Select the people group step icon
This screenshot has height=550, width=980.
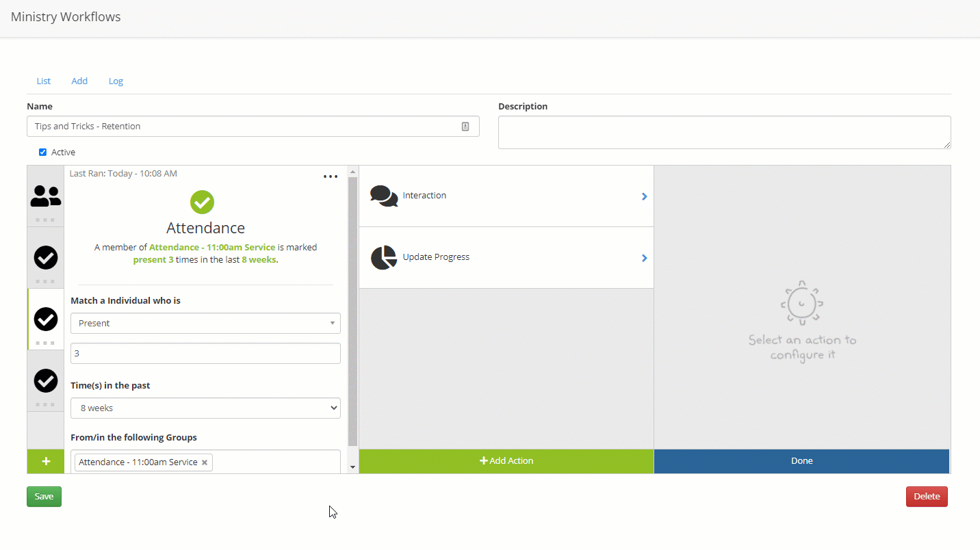pyautogui.click(x=46, y=196)
